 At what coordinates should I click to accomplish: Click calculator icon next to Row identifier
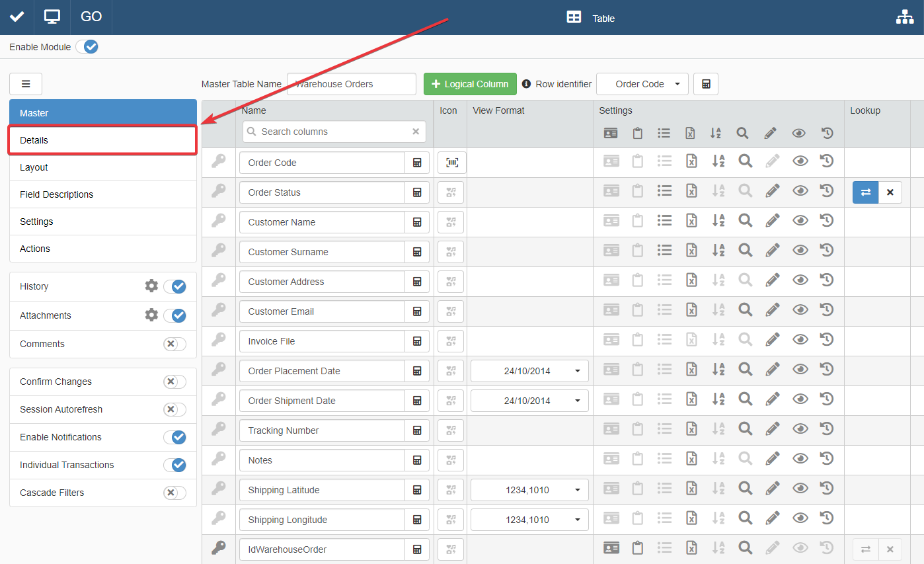706,84
